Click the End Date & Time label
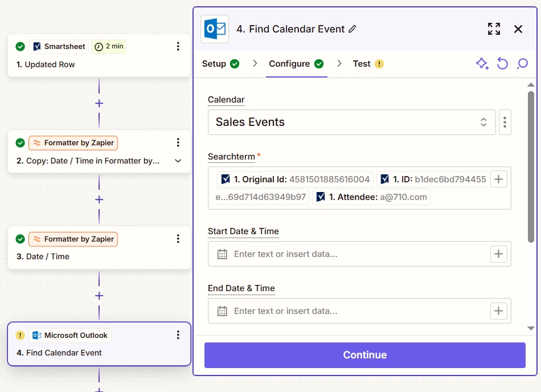The image size is (541, 392). coord(241,288)
